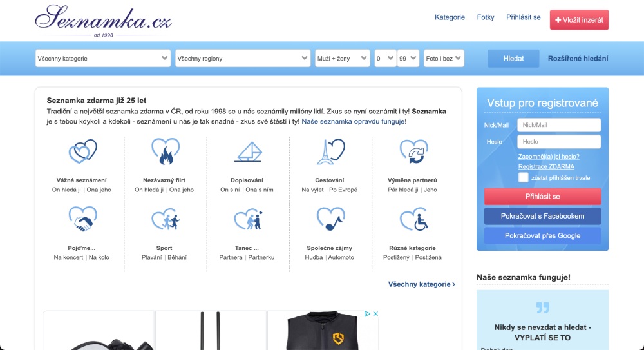Select Partnera under Tanec
644x350 pixels.
(x=231, y=257)
